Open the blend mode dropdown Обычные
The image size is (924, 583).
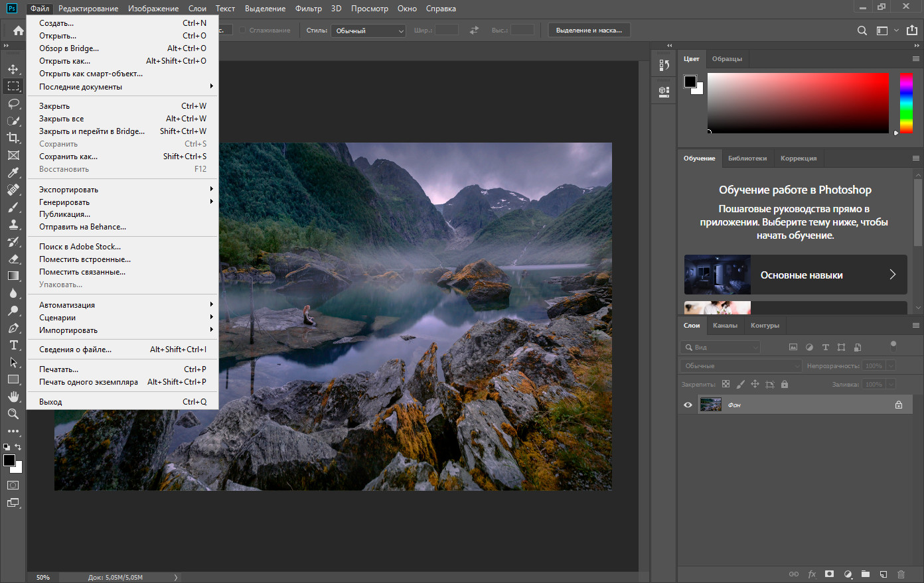[x=741, y=365]
